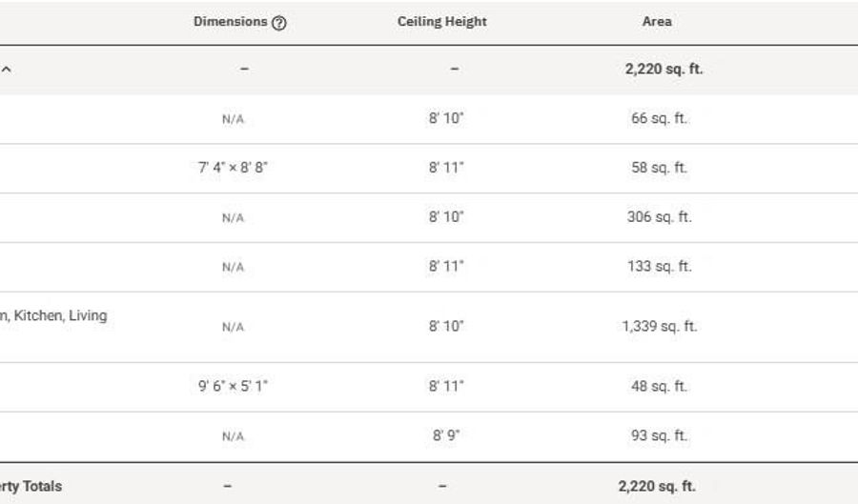Click the Property Totals 2,220 sq. ft. value
This screenshot has width=858, height=504.
(657, 486)
